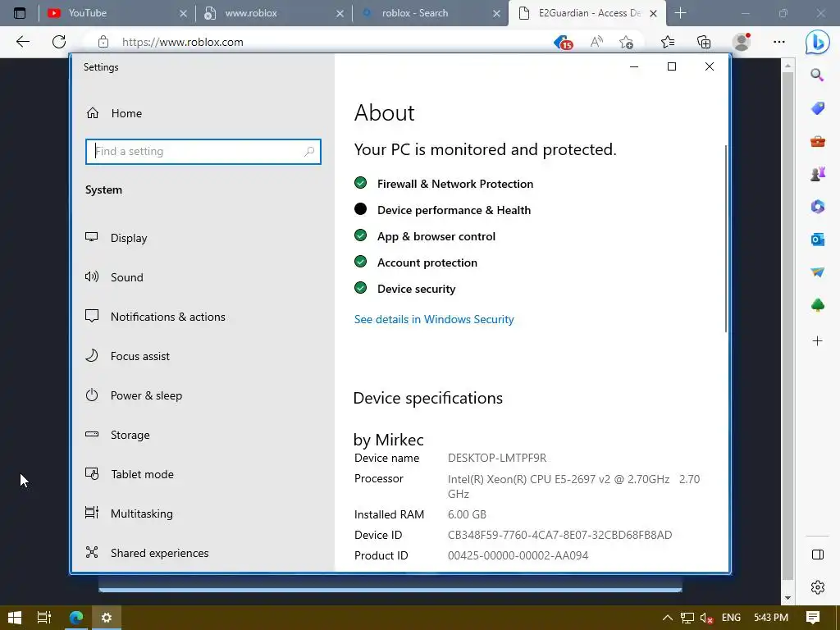840x630 pixels.
Task: Open sidebar settings gear icon
Action: 818,587
